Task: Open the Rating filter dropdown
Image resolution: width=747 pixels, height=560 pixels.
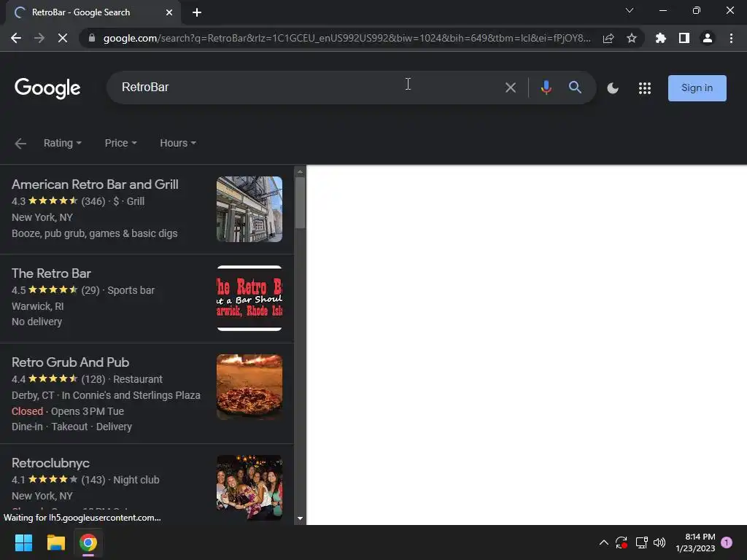Action: (x=63, y=143)
